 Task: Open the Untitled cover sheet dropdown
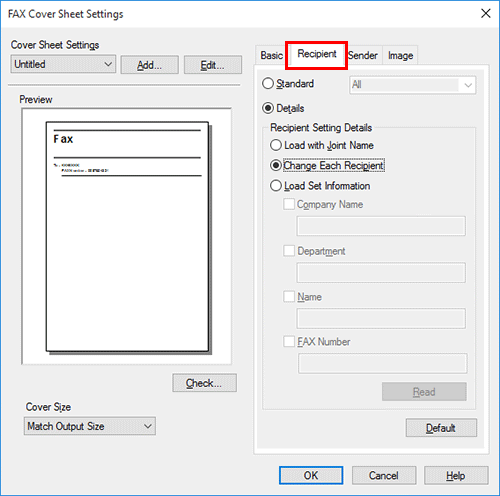tap(63, 64)
